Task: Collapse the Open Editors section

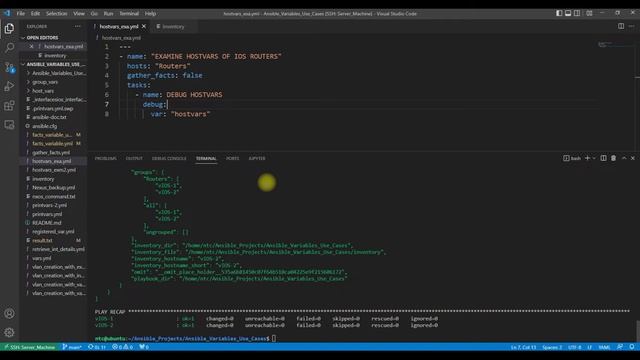Action: pyautogui.click(x=53, y=38)
